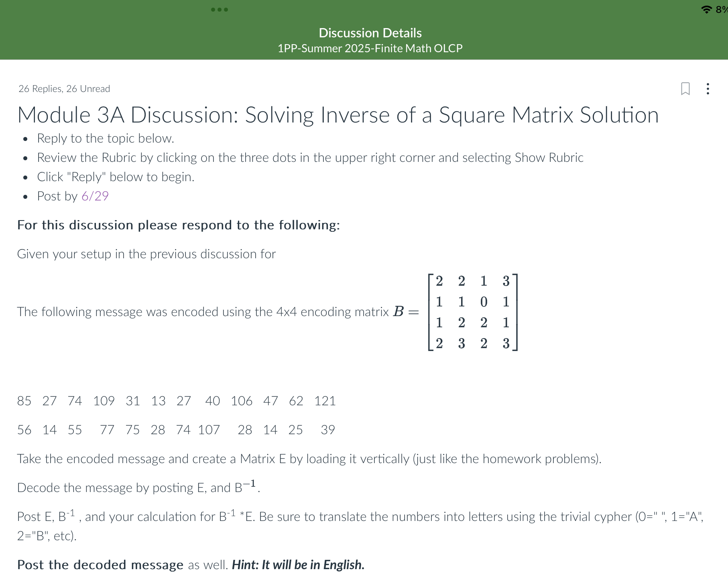728x582 pixels.
Task: Tap the multitasking ellipsis at top center
Action: point(219,10)
